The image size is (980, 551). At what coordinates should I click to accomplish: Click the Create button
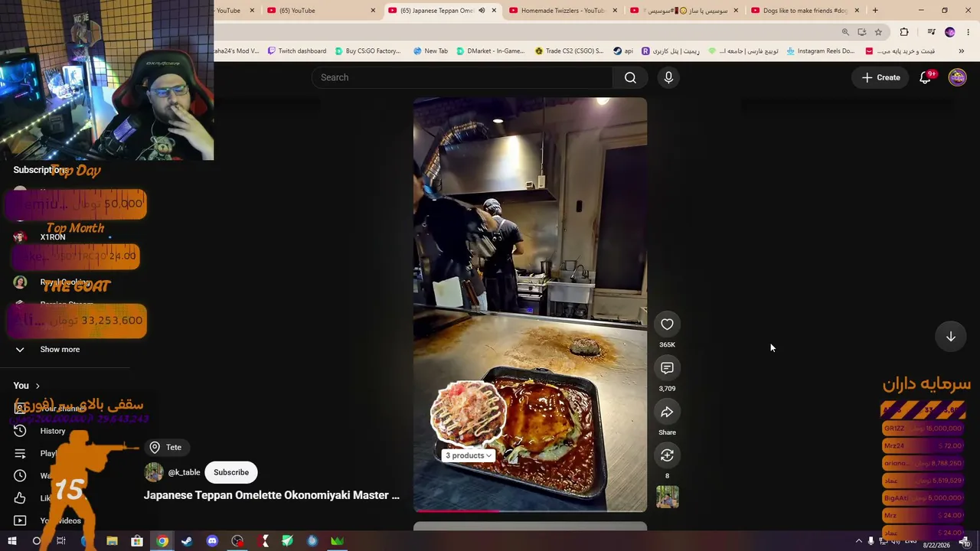click(880, 77)
